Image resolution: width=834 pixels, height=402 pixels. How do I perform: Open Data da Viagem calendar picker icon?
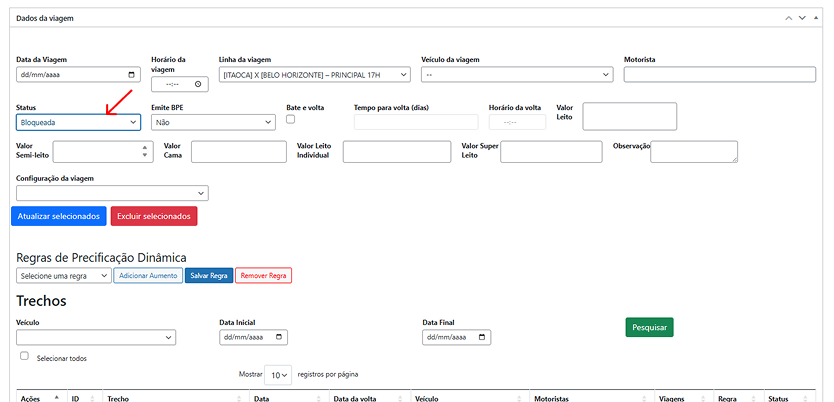point(132,75)
